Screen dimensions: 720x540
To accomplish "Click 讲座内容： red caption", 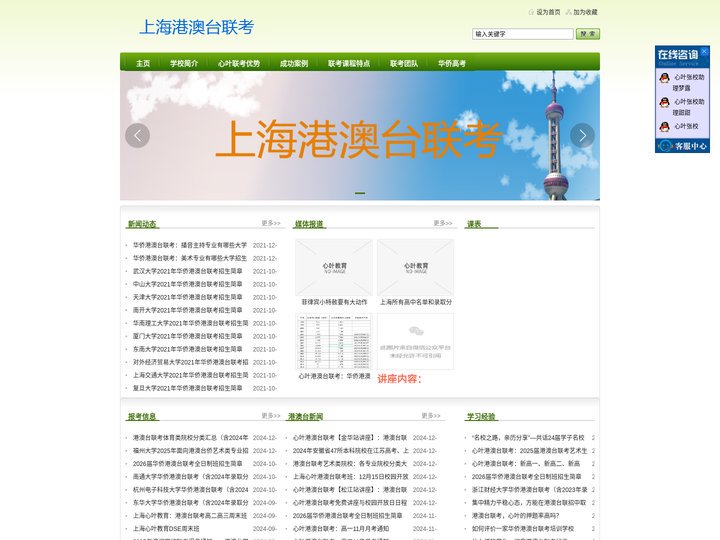I will 399,379.
